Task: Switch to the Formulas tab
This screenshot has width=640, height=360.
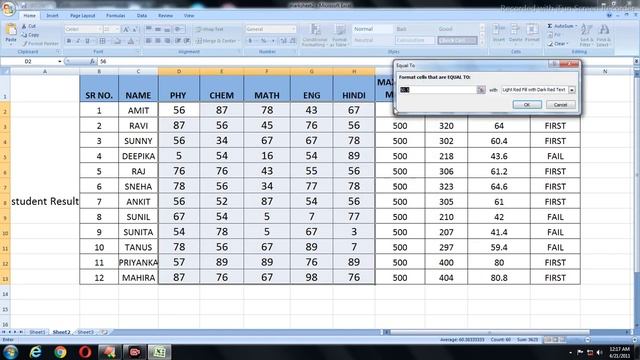Action: tap(116, 16)
